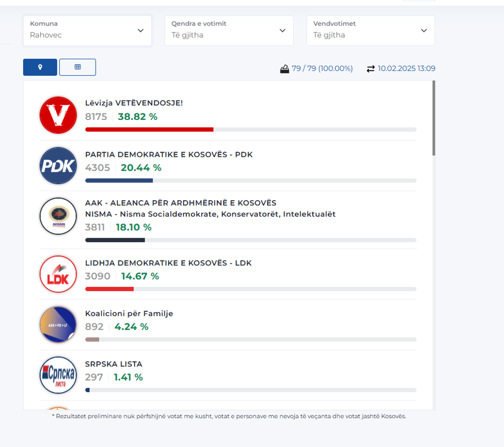Click the 10.02.2025 13:09 update timestamp

(x=406, y=69)
